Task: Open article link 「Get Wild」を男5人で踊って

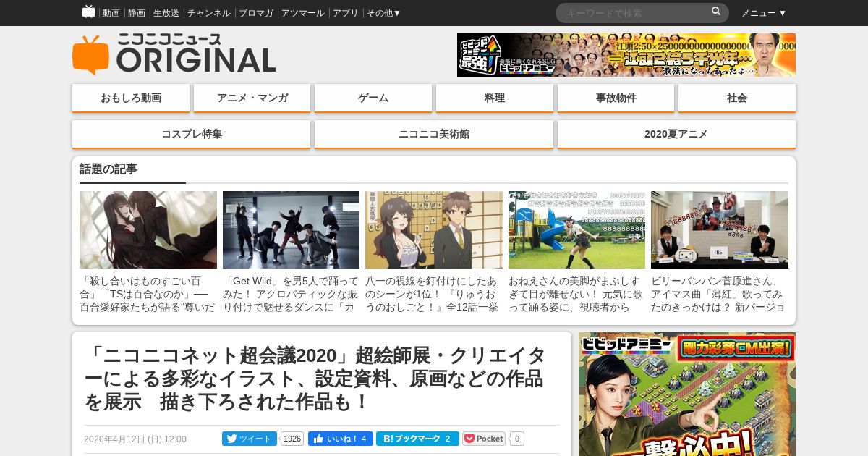Action: [291, 294]
